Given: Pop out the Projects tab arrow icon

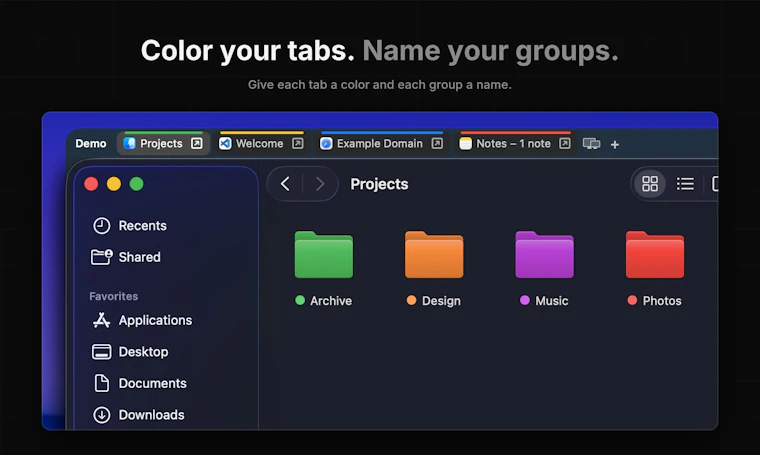Looking at the screenshot, I should click(196, 143).
